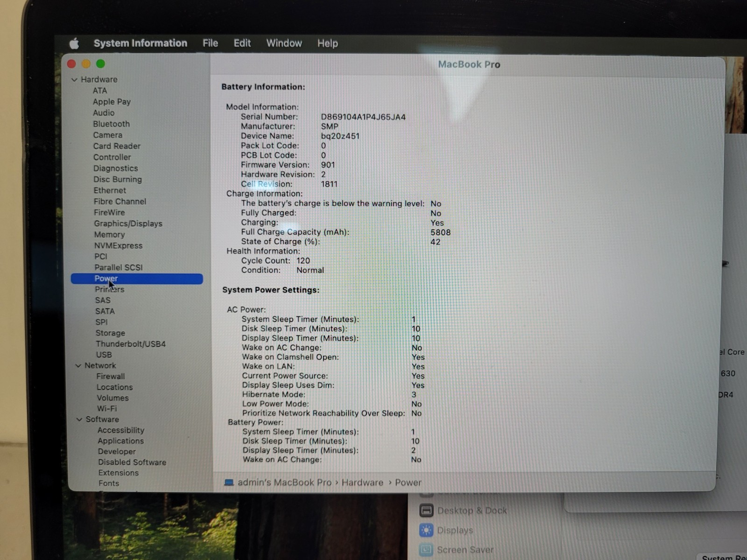747x560 pixels.
Task: Open the Apple menu icon
Action: tap(74, 44)
